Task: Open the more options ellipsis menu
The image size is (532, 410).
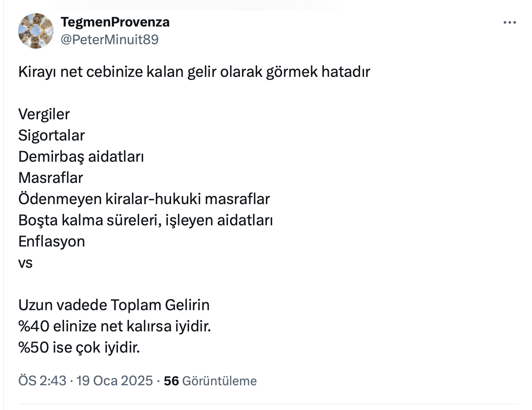Action: pos(509,23)
